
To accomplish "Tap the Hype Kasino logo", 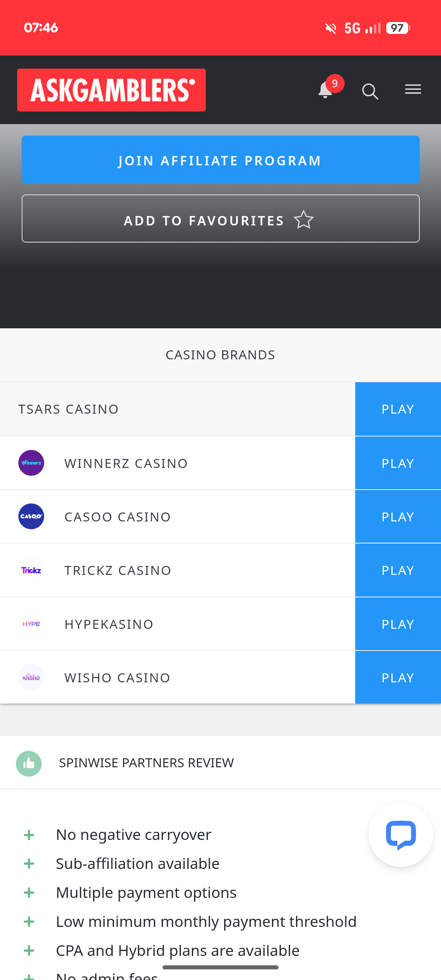I will click(31, 624).
